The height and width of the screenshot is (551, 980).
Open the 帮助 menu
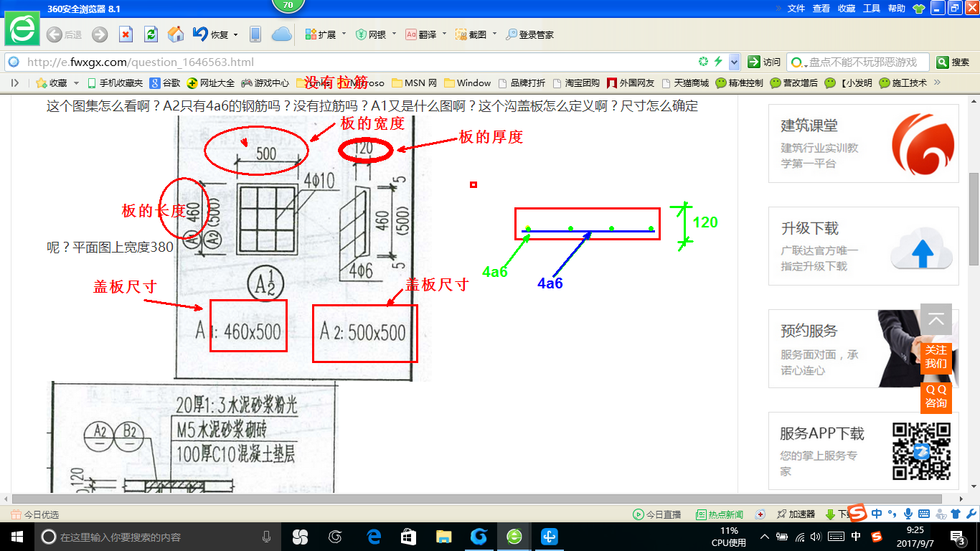point(897,9)
